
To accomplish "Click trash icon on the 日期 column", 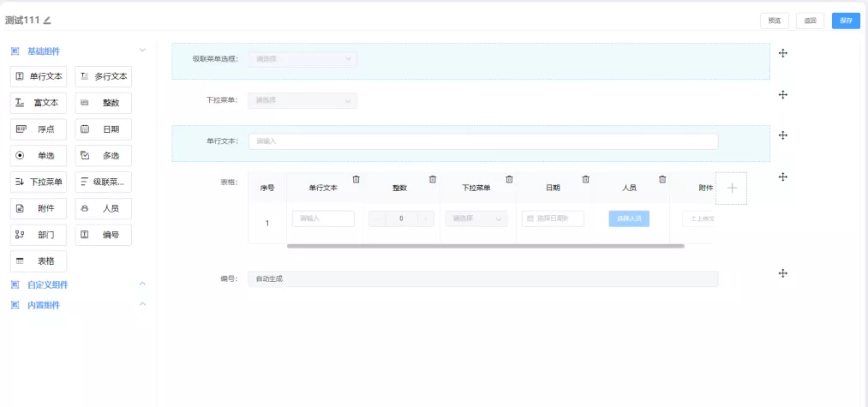I will click(586, 179).
